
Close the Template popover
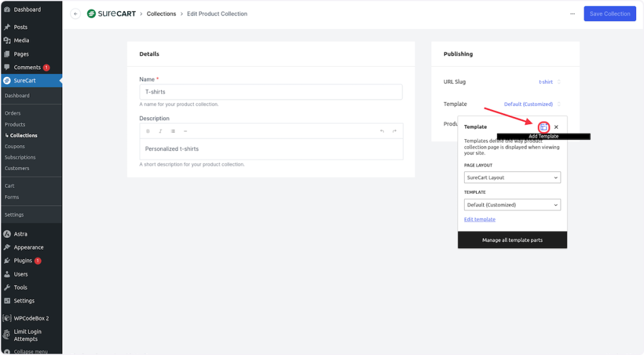(556, 127)
